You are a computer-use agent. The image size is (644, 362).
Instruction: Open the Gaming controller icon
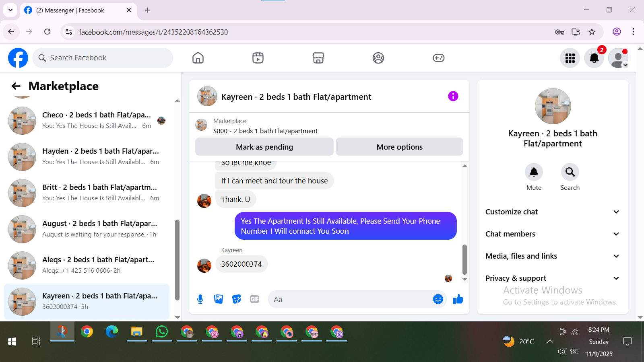coord(439,58)
